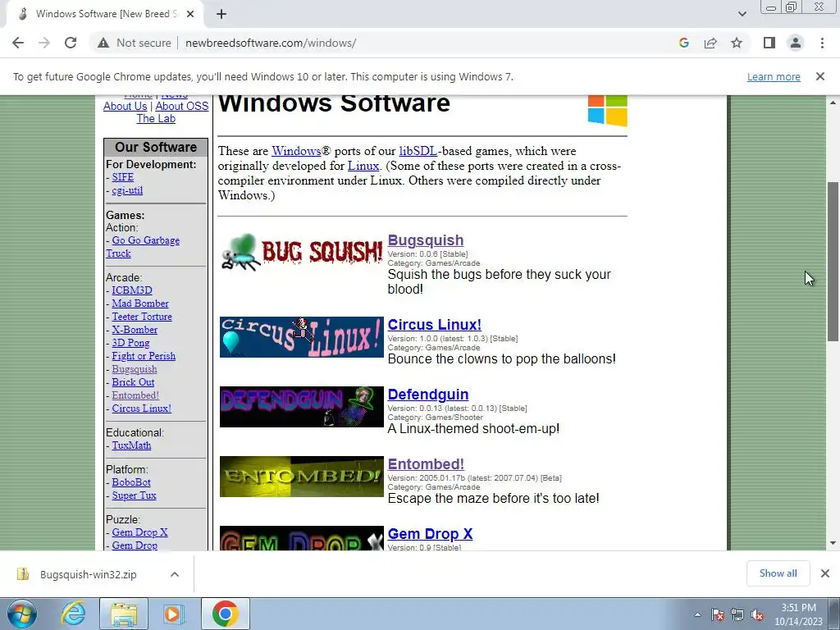Open the Circus Linux banner image
The width and height of the screenshot is (840, 630).
[x=302, y=337]
